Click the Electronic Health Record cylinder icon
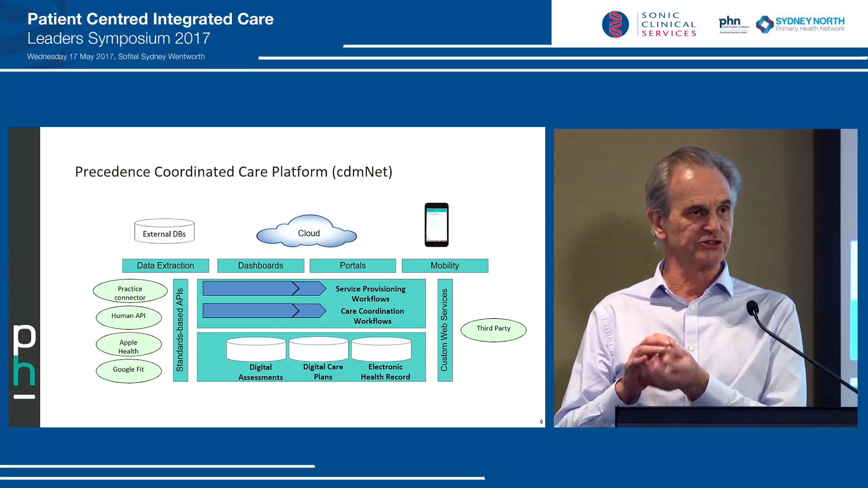Viewport: 868px width, 488px height. pyautogui.click(x=381, y=349)
